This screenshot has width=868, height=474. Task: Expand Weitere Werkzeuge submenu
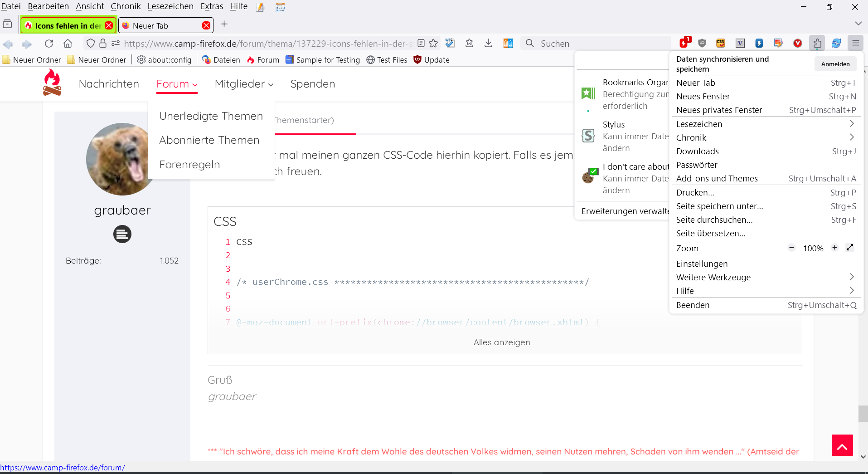tap(766, 277)
